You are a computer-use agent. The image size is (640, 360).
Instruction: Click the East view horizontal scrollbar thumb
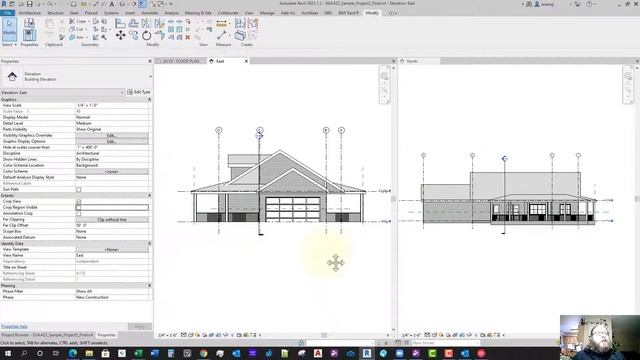point(324,335)
